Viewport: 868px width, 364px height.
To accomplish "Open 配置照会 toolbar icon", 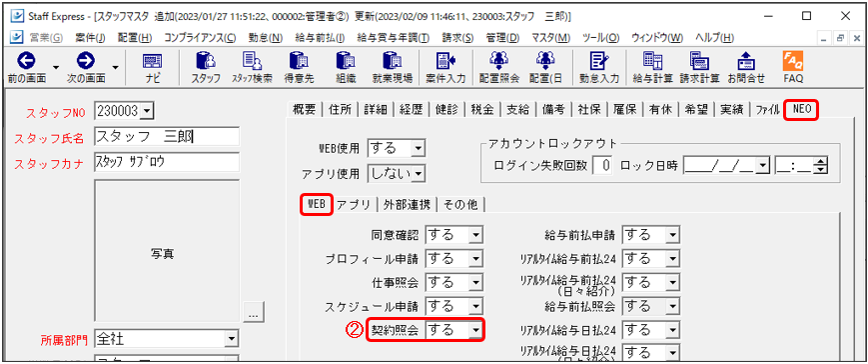I will (498, 67).
